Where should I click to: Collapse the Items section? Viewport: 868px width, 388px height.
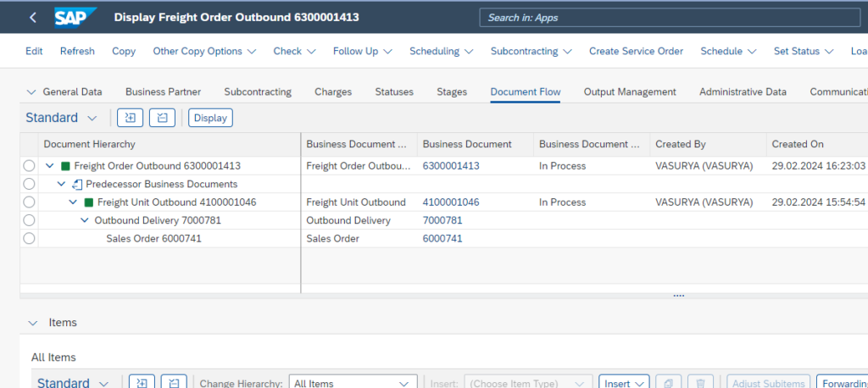tap(32, 323)
